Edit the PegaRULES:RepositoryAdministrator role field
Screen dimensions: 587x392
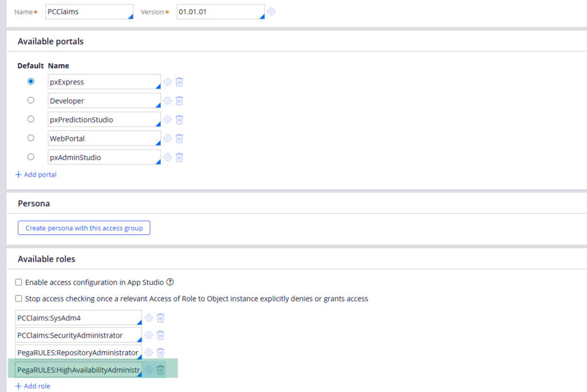[79, 352]
